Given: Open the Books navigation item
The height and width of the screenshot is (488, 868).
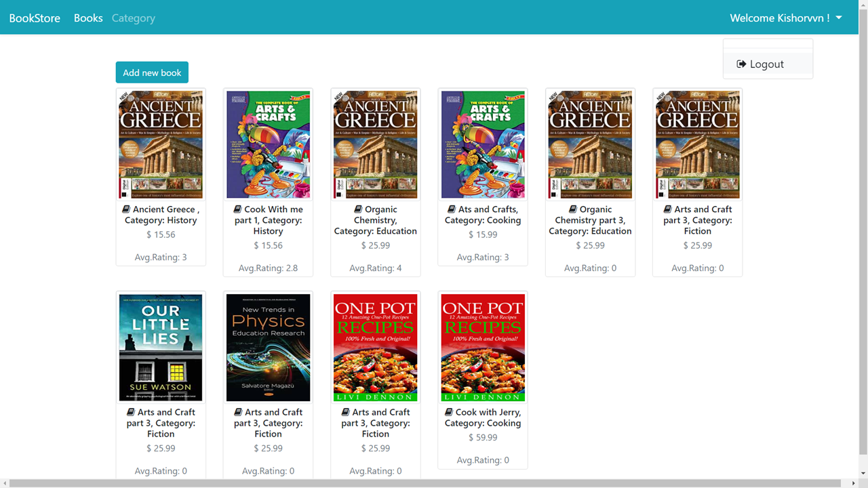Looking at the screenshot, I should [x=88, y=18].
